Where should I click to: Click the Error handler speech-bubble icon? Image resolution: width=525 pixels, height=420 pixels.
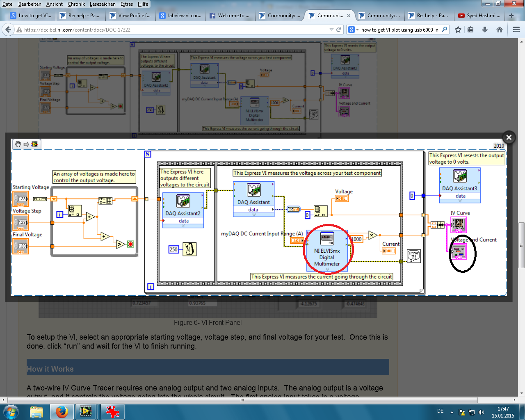point(414,256)
